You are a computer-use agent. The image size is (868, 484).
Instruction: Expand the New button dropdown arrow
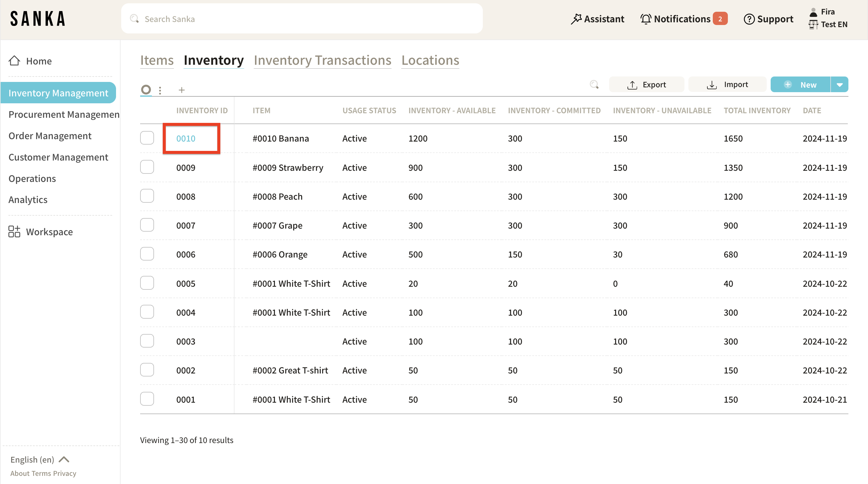(x=839, y=85)
